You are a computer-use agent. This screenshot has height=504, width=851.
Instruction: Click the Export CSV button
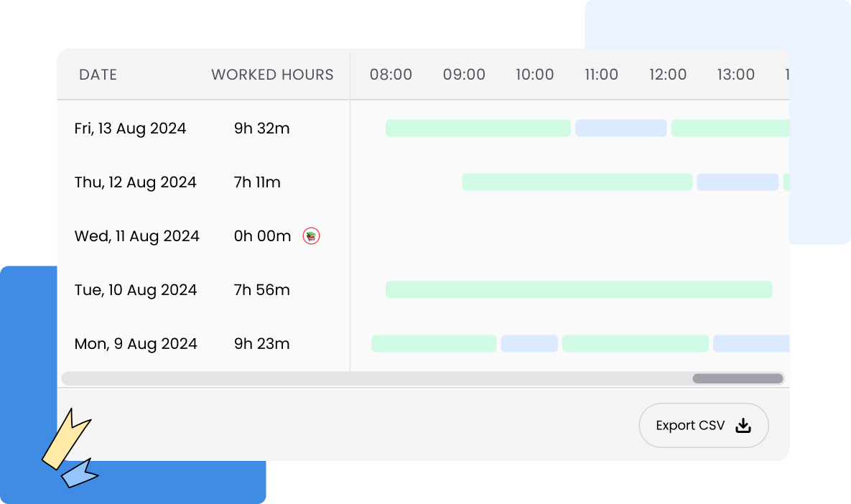[703, 425]
